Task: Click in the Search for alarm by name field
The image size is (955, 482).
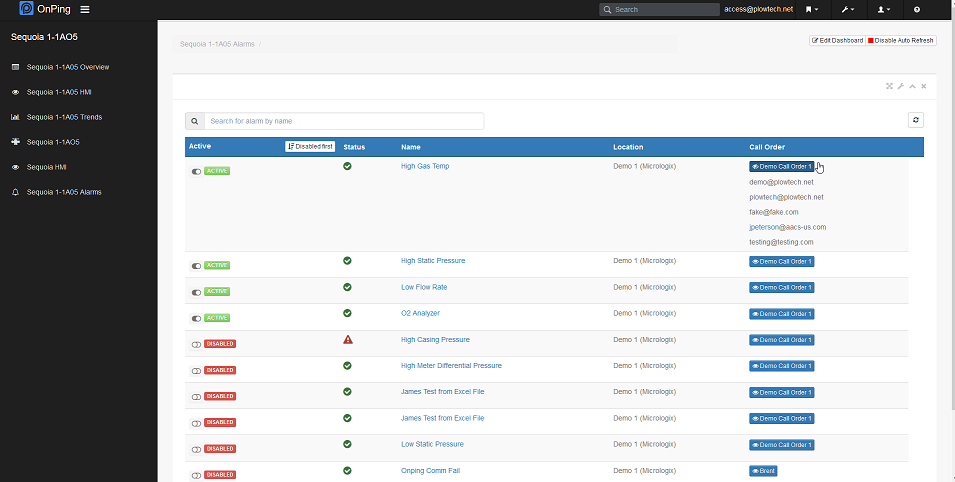Action: tap(344, 121)
